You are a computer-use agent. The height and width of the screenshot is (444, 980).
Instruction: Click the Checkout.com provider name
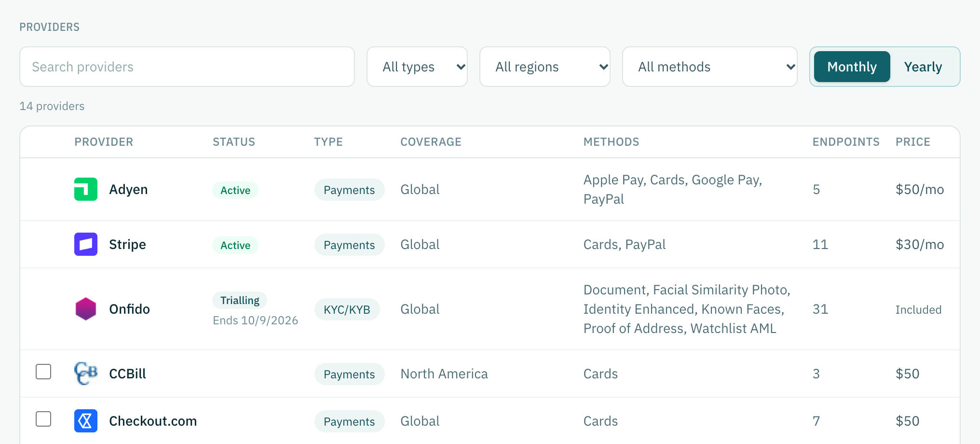click(x=153, y=421)
